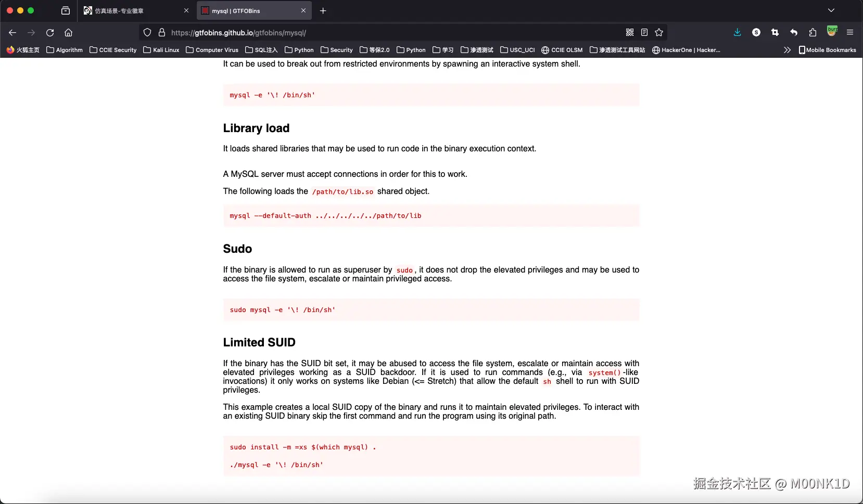Go back to the previous page
The height and width of the screenshot is (504, 863).
(12, 32)
